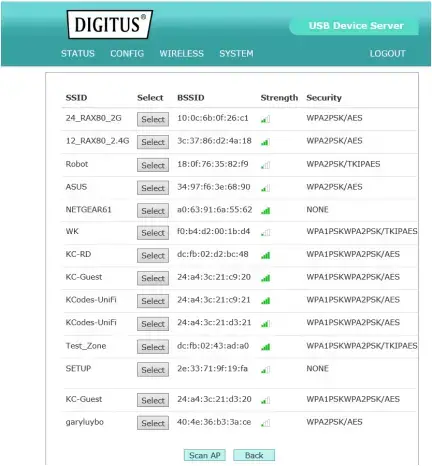Open the STATUS menu
This screenshot has width=432, height=466.
click(x=78, y=53)
